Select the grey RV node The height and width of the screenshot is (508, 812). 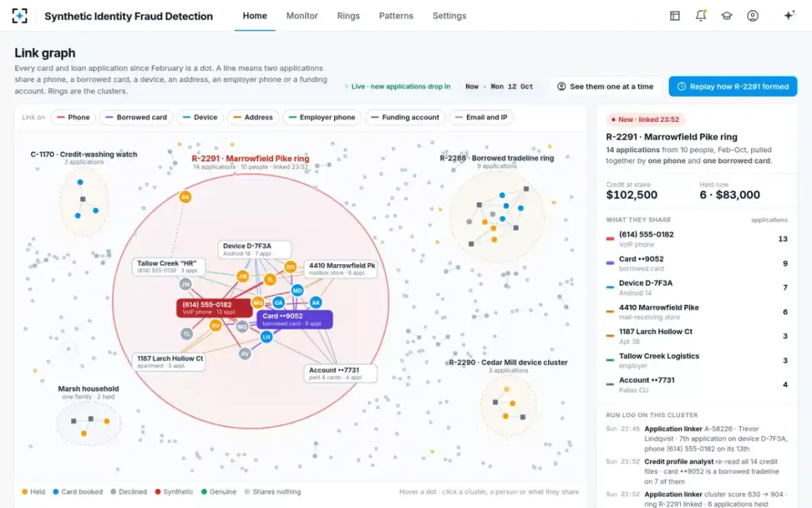pyautogui.click(x=245, y=354)
